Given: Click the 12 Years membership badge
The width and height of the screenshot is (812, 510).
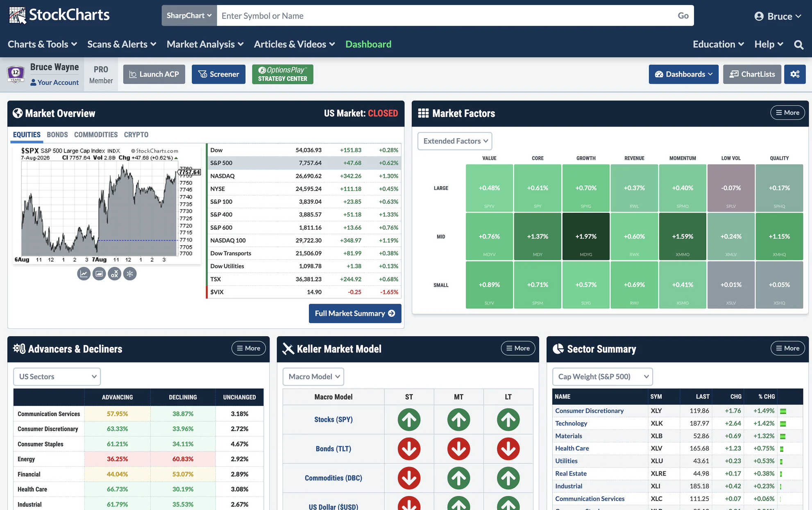Looking at the screenshot, I should (x=16, y=74).
